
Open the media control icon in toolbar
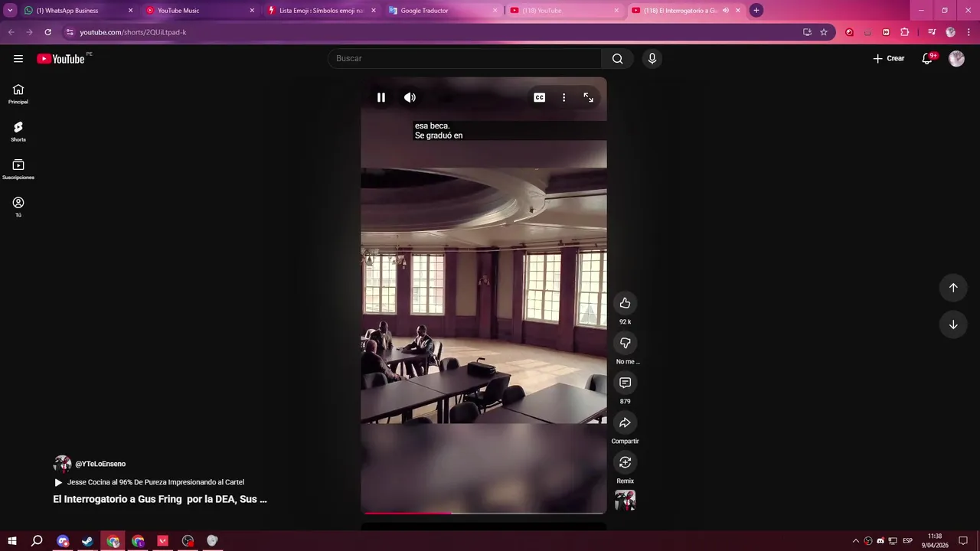[x=932, y=32]
